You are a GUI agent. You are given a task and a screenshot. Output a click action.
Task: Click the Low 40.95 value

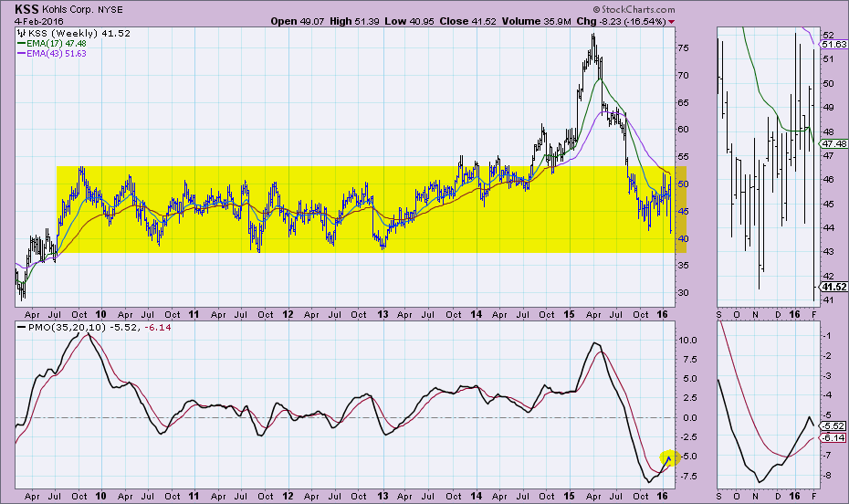409,21
